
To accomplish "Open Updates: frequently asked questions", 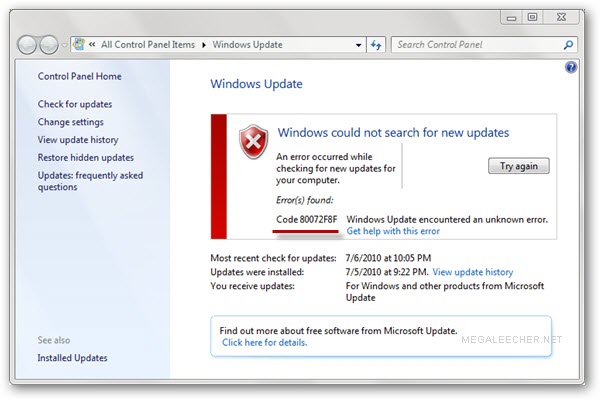I will click(x=90, y=181).
